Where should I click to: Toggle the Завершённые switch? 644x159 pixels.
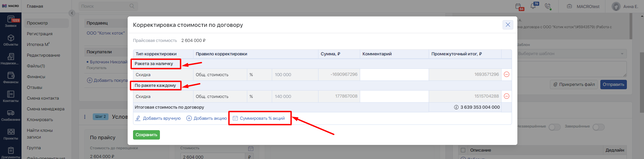(598, 127)
